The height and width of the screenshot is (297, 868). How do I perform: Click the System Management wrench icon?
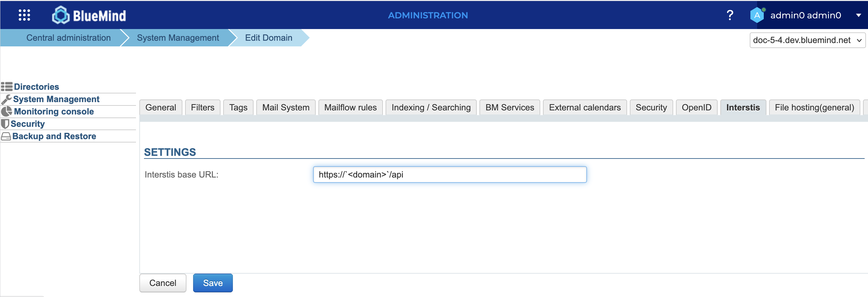[x=6, y=99]
